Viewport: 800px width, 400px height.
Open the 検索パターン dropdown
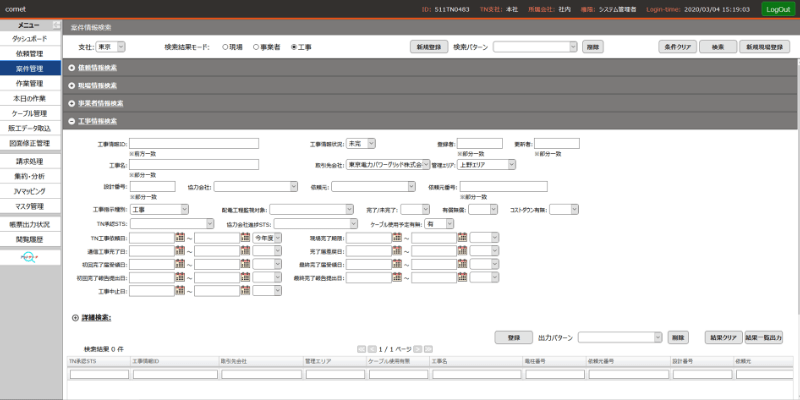[x=535, y=46]
